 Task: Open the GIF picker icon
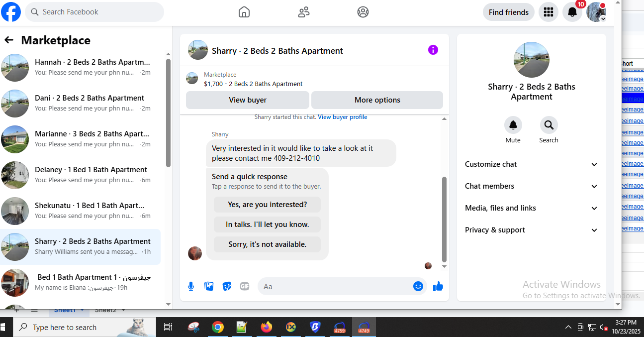coord(245,286)
